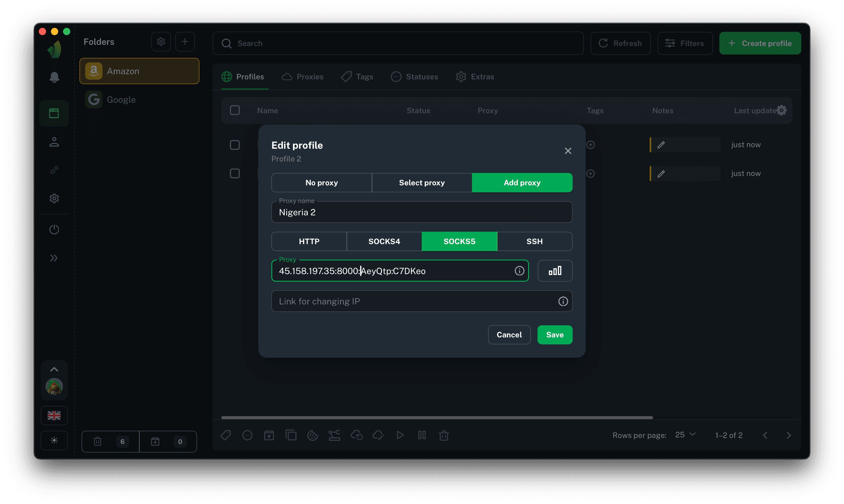Viewport: 844px width, 504px height.
Task: Click the Proxy field info icon
Action: (519, 271)
